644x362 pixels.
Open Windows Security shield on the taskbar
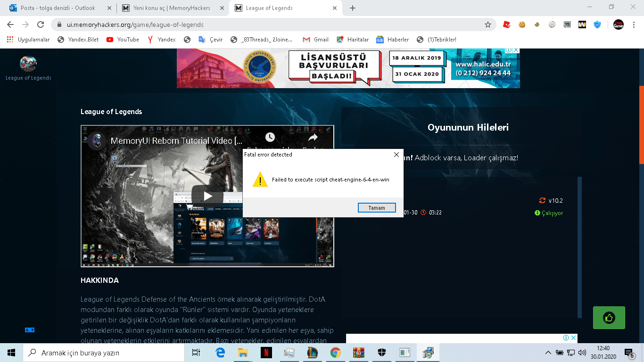(381, 353)
